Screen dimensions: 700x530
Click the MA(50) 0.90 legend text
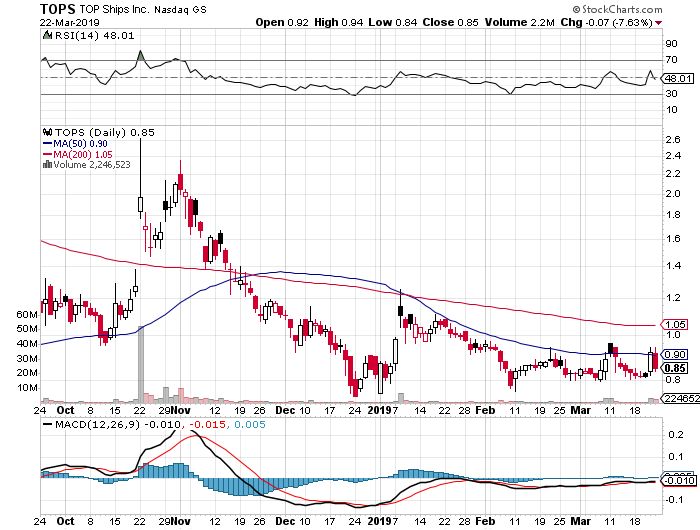tap(80, 144)
